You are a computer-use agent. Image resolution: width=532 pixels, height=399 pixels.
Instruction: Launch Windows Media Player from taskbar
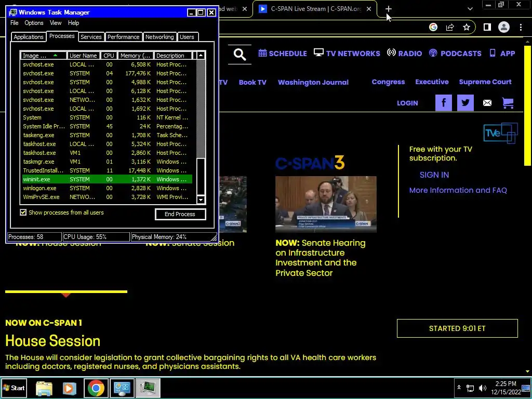(x=70, y=388)
